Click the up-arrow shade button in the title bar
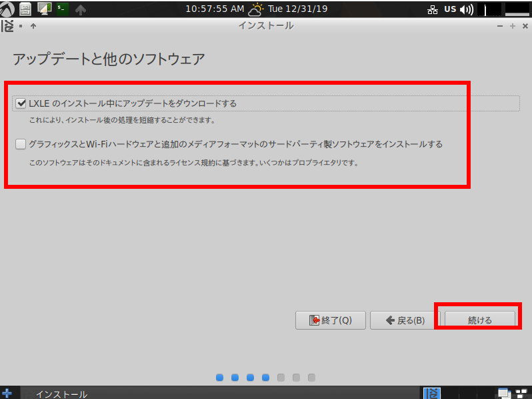532x399 pixels. pos(33,26)
